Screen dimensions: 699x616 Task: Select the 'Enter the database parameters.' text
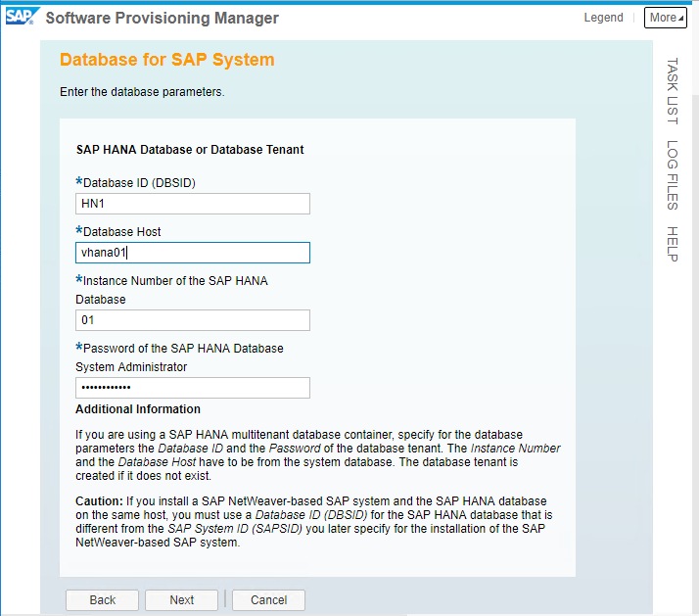(142, 92)
